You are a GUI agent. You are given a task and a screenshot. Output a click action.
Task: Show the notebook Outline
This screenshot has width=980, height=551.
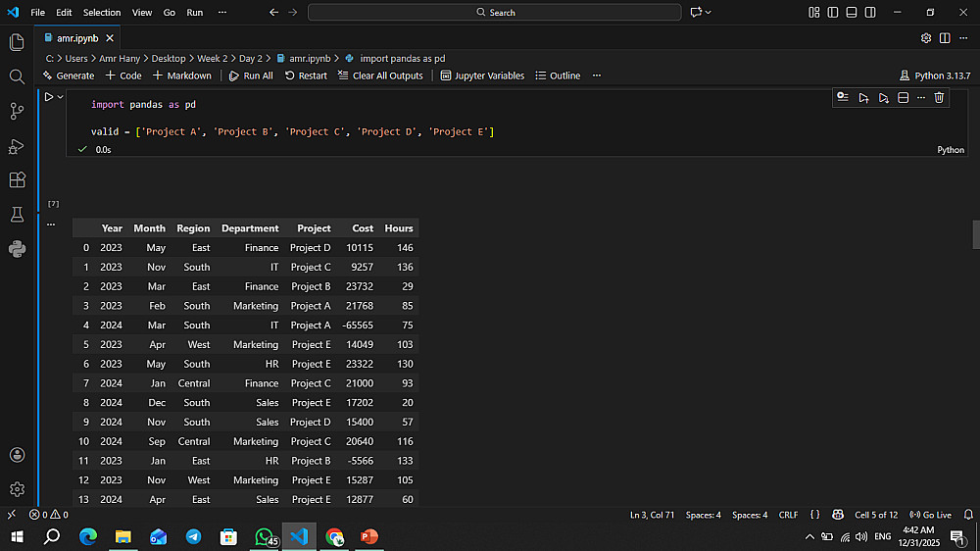coord(559,75)
